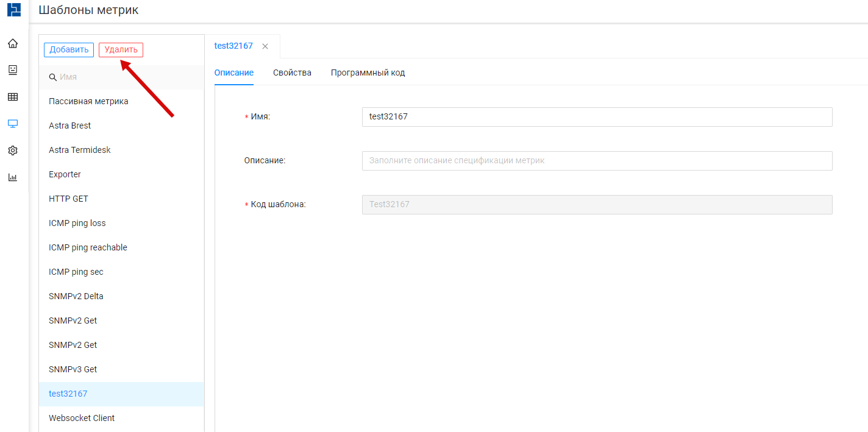Open settings gear icon in sidebar

tap(13, 150)
